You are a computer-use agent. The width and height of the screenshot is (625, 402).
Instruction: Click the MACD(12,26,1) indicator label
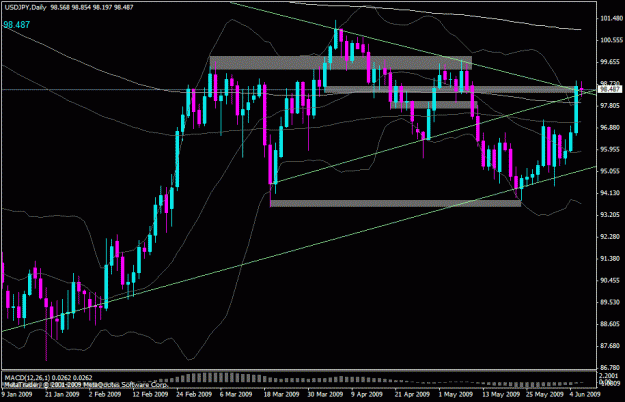(28, 377)
